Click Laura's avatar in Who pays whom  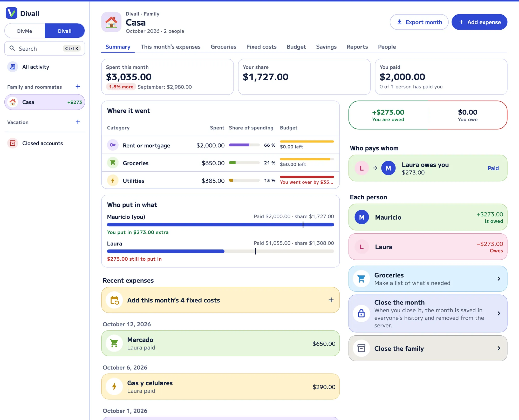(362, 168)
